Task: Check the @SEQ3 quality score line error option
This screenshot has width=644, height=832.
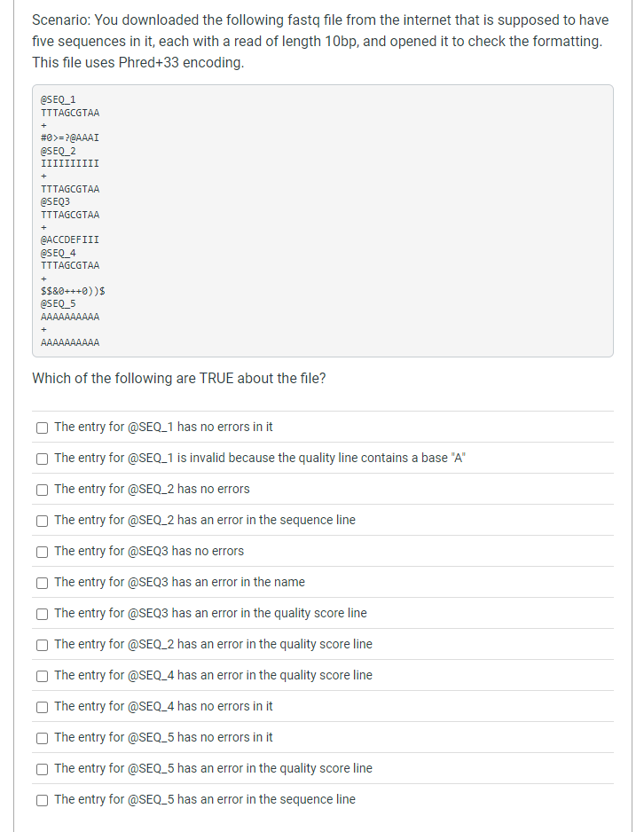Action: coord(42,614)
